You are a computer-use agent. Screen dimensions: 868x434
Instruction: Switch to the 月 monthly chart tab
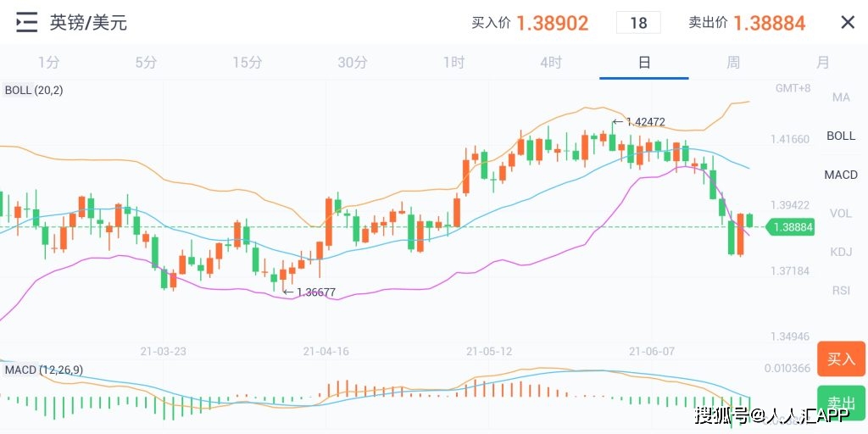click(823, 63)
